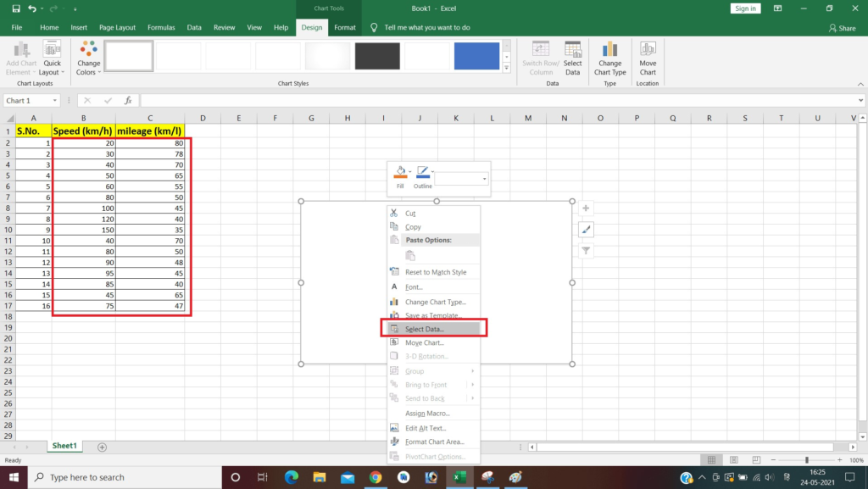The image size is (868, 489).
Task: Click zoom out minus button
Action: coord(773,460)
